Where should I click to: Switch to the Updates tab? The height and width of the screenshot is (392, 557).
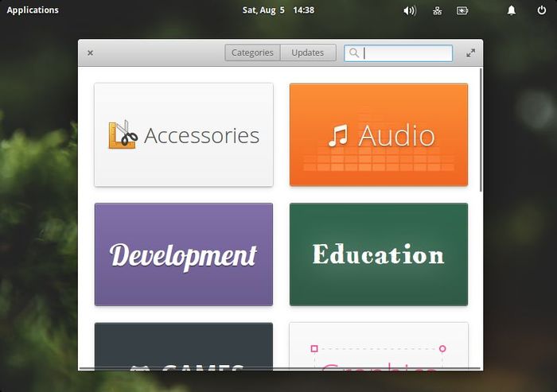(308, 53)
